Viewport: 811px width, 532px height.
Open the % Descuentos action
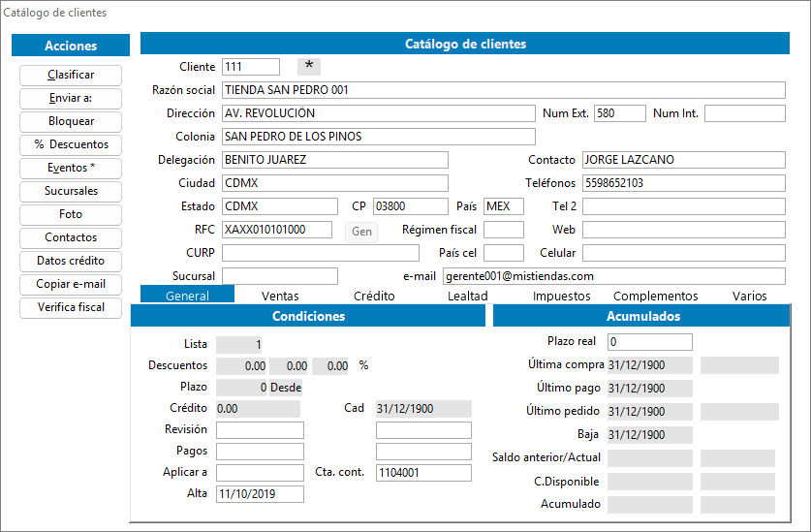(71, 145)
